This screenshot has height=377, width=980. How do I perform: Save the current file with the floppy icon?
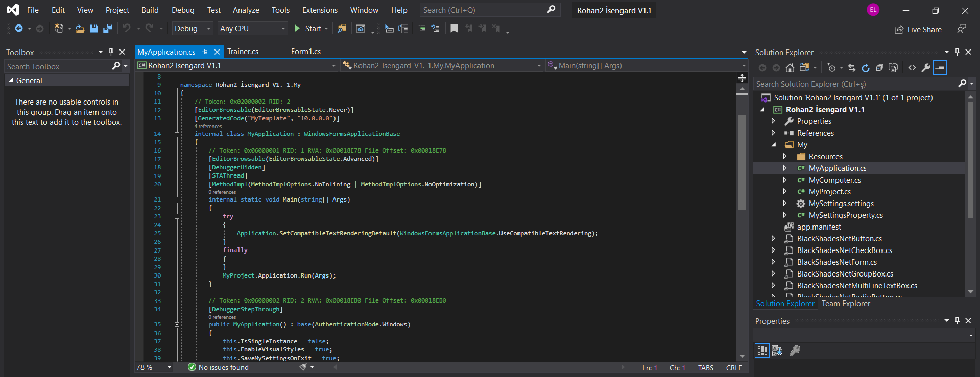tap(94, 29)
